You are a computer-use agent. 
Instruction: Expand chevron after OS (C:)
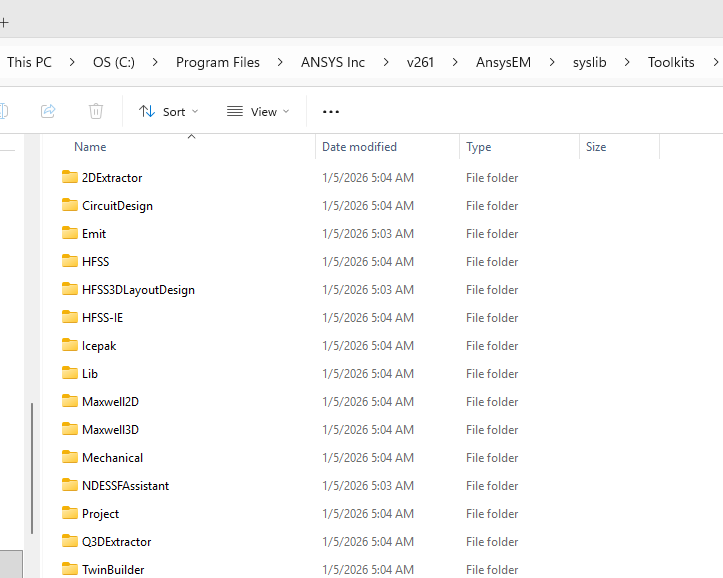coord(155,62)
